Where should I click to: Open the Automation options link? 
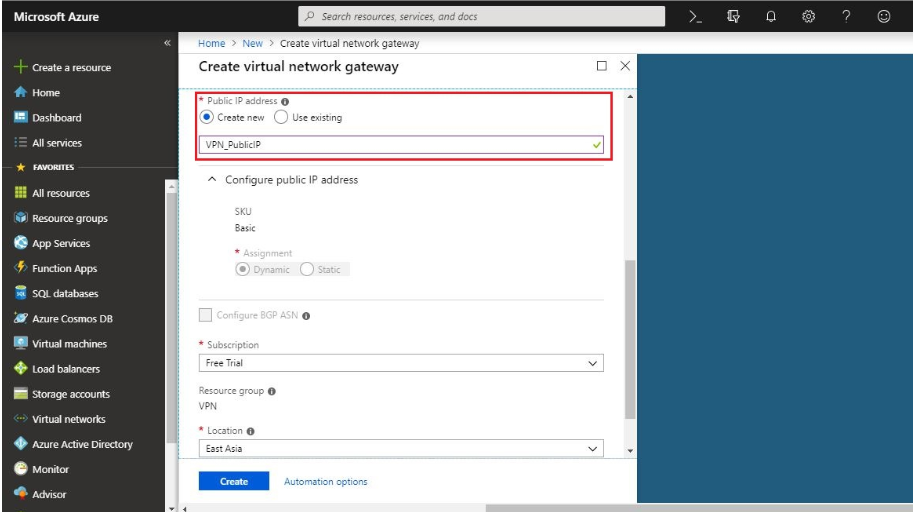pos(325,482)
